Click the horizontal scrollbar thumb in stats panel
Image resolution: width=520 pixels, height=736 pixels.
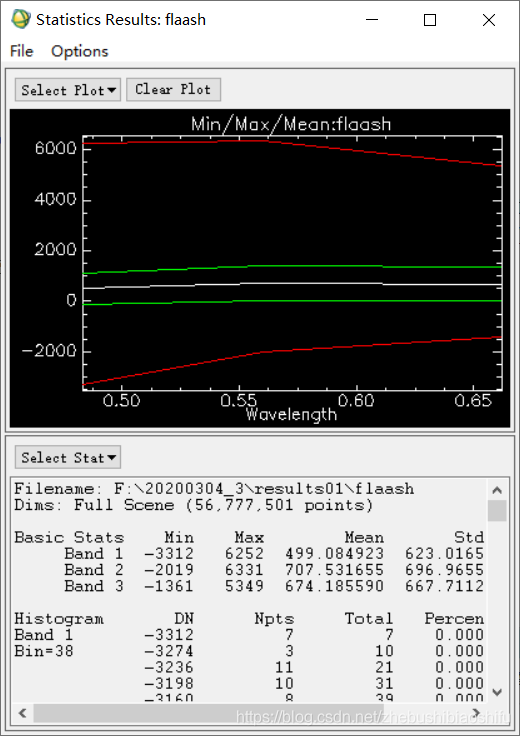tap(208, 713)
